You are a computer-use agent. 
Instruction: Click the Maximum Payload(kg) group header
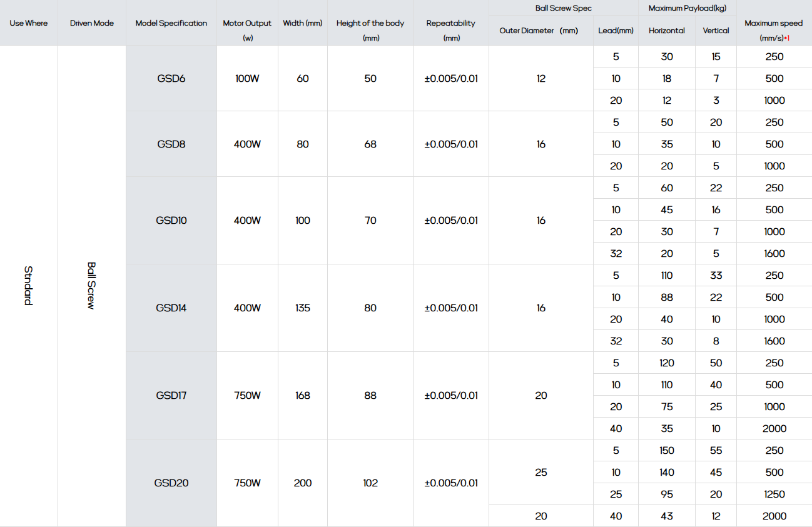687,8
